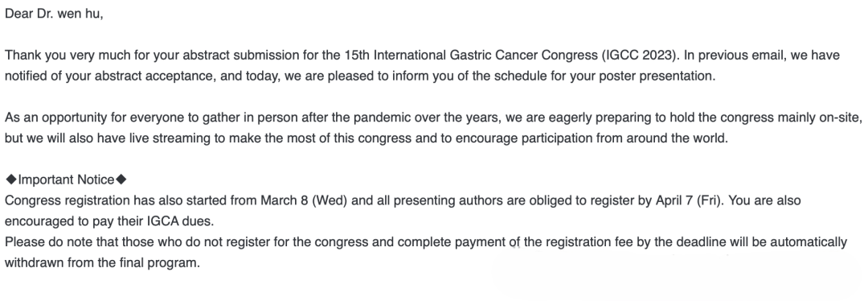The width and height of the screenshot is (868, 301).
Task: Click the deadline date "April 7 (Fri)"
Action: (x=689, y=200)
